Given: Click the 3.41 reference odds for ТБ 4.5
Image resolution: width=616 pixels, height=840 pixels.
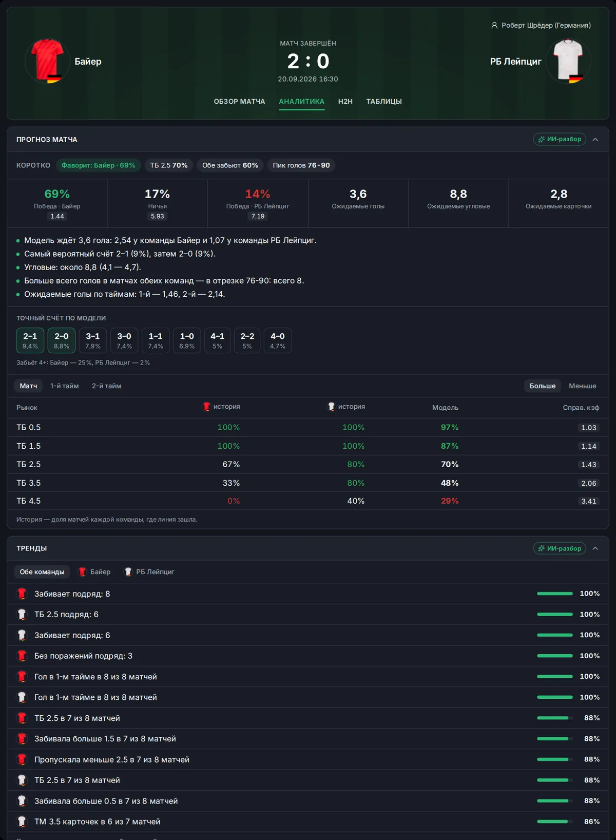Looking at the screenshot, I should pyautogui.click(x=589, y=501).
